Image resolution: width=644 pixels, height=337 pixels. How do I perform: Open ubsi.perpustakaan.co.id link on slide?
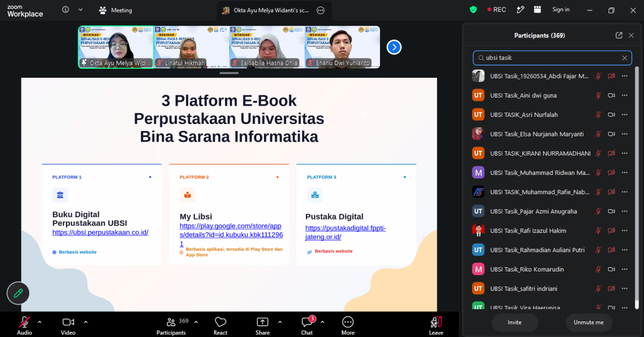(100, 232)
